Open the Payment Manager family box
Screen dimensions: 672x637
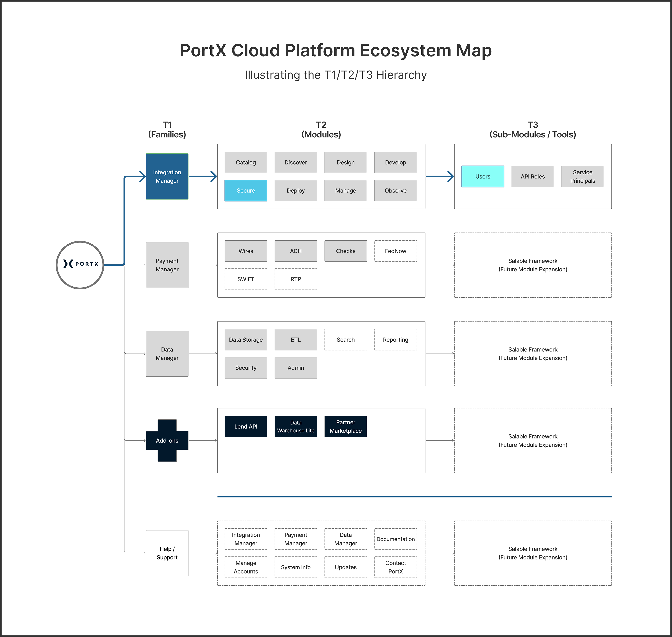(167, 265)
